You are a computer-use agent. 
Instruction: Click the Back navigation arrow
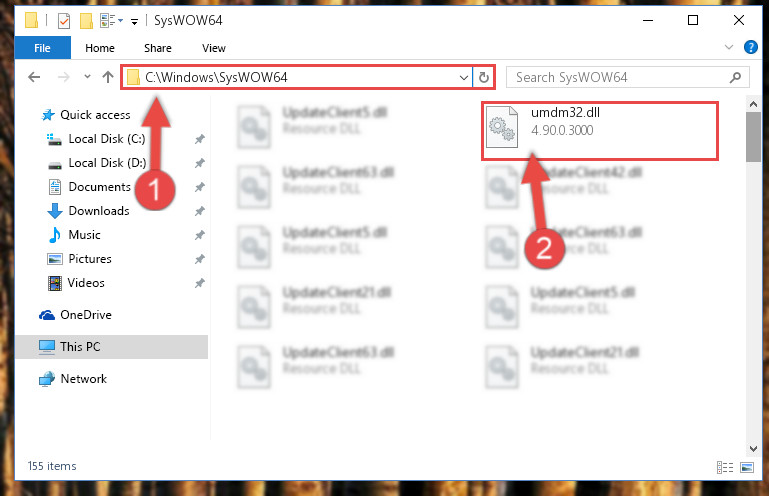click(34, 77)
